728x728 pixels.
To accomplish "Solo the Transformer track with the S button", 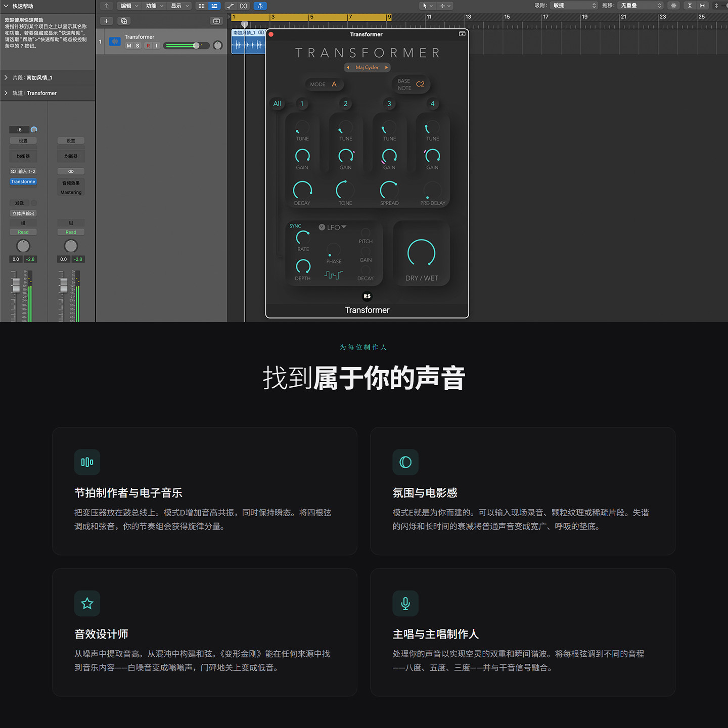I will (138, 45).
